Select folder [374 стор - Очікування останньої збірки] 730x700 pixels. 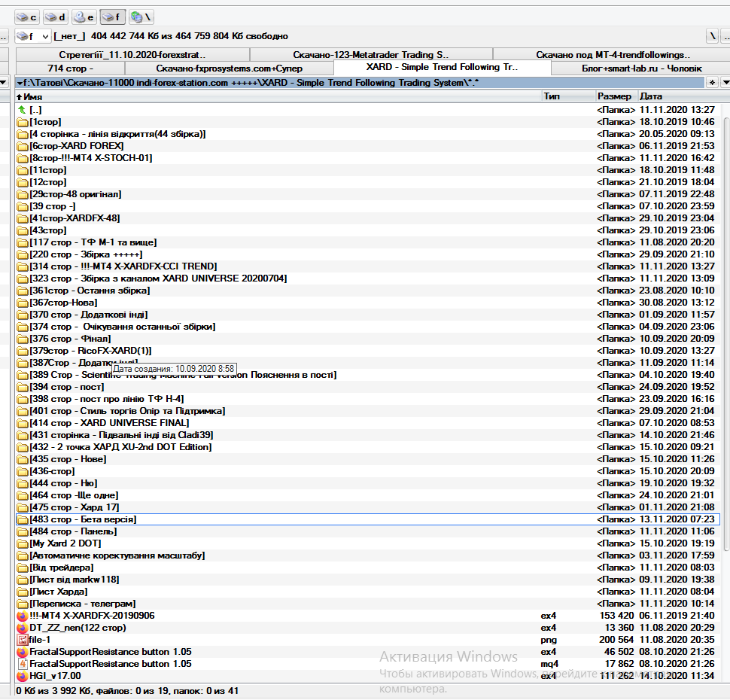(x=368, y=327)
